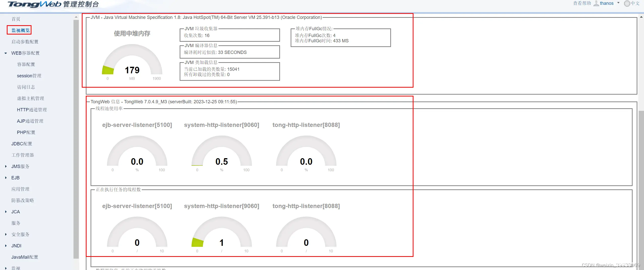Expand the JMS服务 tree node
Screen dimensions: 644x270
pos(6,166)
